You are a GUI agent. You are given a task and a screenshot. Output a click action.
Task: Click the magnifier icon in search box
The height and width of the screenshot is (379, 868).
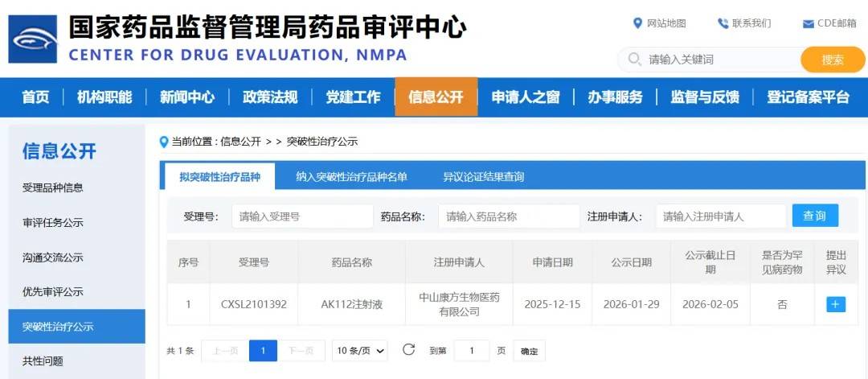pyautogui.click(x=634, y=60)
